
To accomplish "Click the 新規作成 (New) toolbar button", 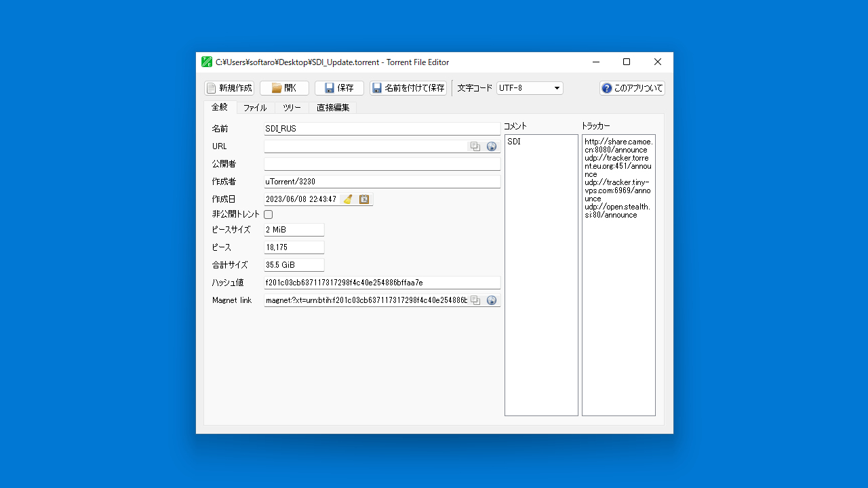I will point(229,88).
